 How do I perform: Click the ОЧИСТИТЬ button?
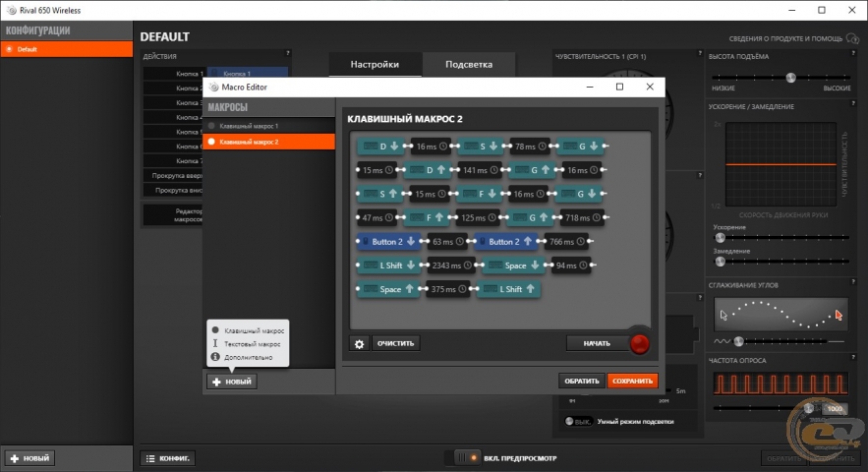(x=395, y=343)
